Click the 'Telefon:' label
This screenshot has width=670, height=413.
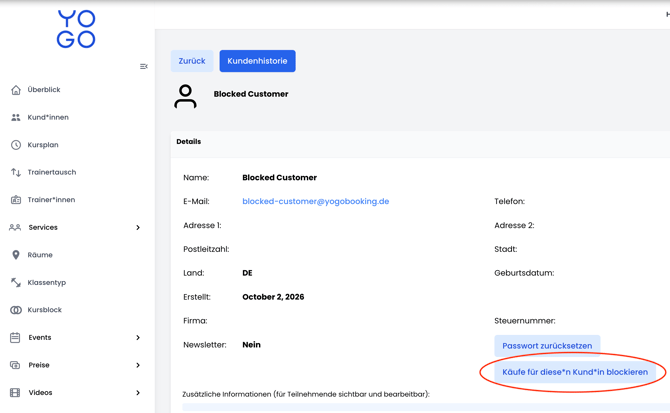(x=509, y=201)
